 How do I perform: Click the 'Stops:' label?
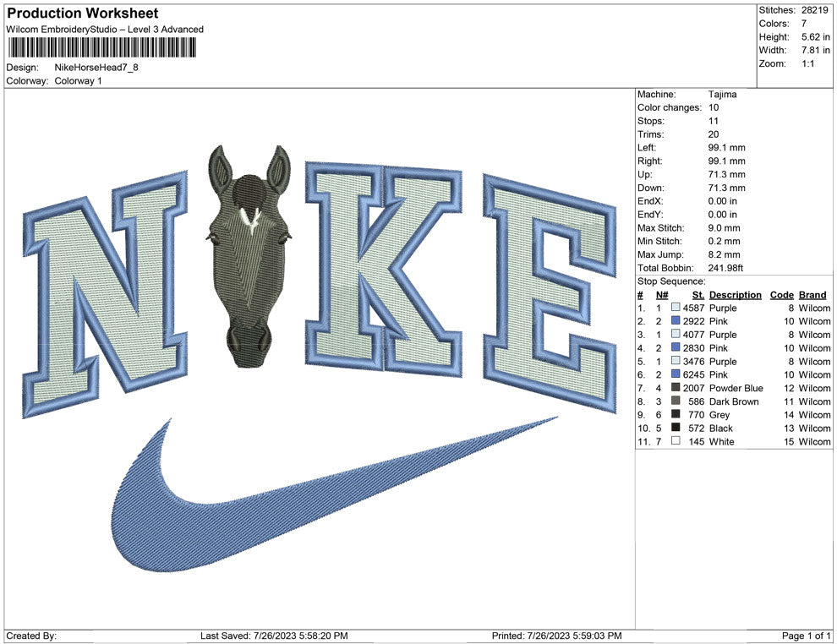[651, 121]
